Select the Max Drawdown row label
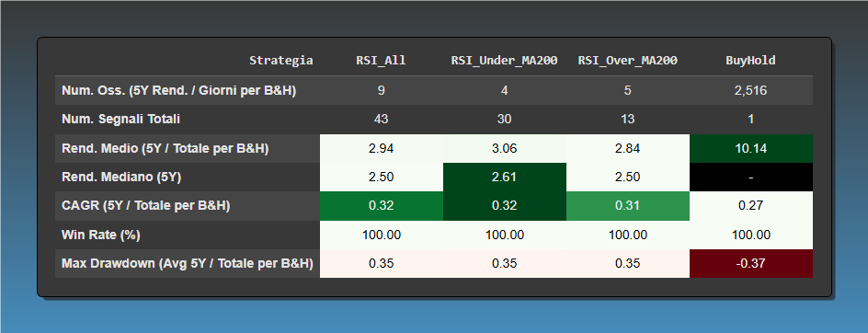This screenshot has height=333, width=868. [187, 264]
